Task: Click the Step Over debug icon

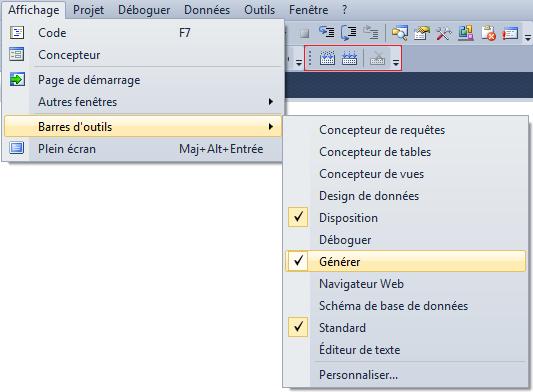Action: (x=349, y=33)
